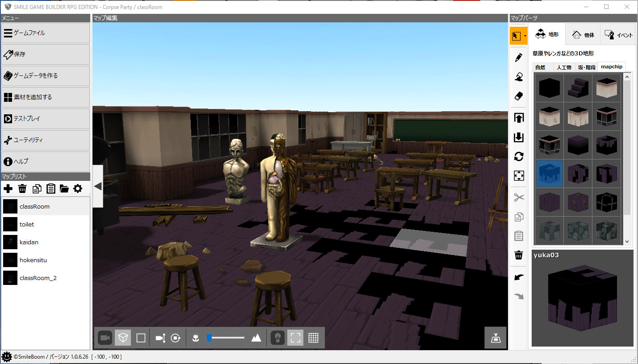The width and height of the screenshot is (638, 364).
Task: Select the mapchip sub-tab
Action: [x=612, y=67]
